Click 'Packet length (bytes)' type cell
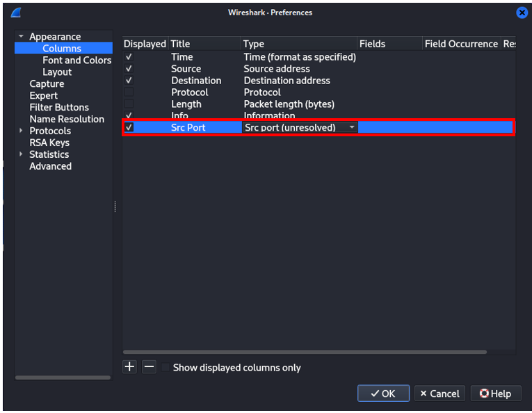This screenshot has height=413, width=532. point(289,104)
